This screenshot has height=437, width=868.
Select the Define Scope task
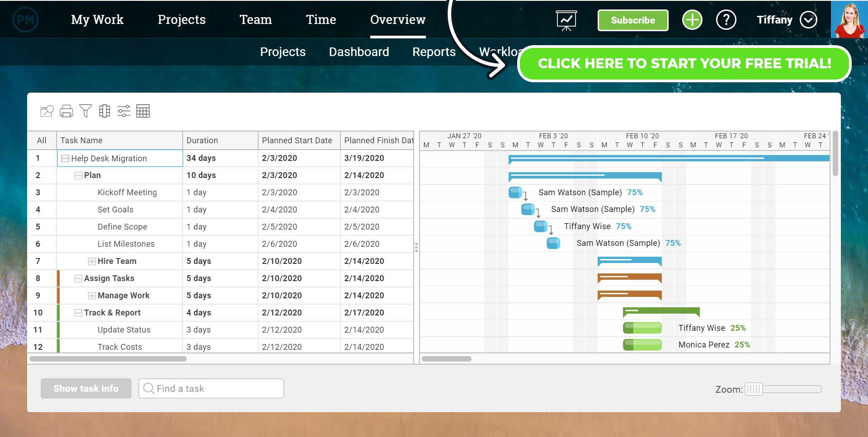click(x=122, y=227)
